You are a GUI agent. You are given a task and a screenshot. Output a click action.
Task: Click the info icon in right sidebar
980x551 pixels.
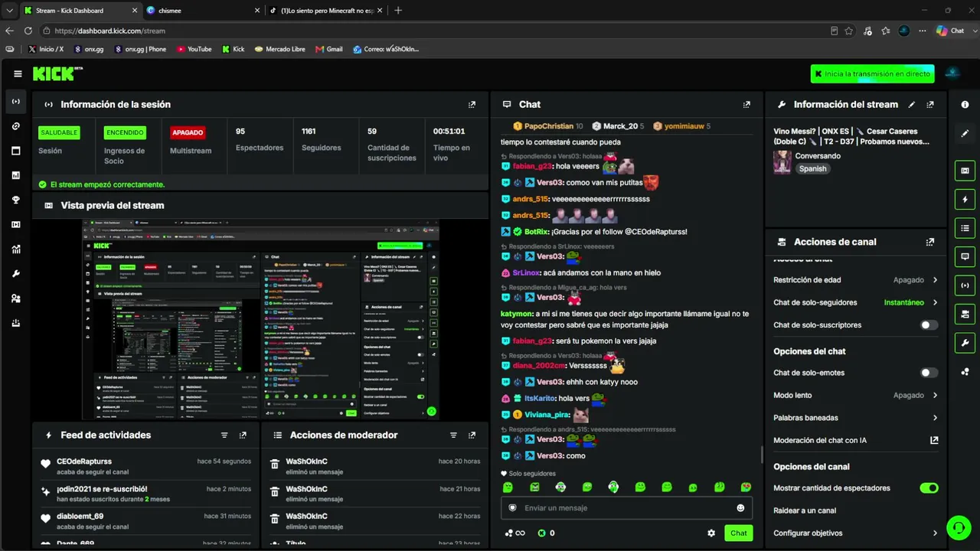click(x=965, y=104)
